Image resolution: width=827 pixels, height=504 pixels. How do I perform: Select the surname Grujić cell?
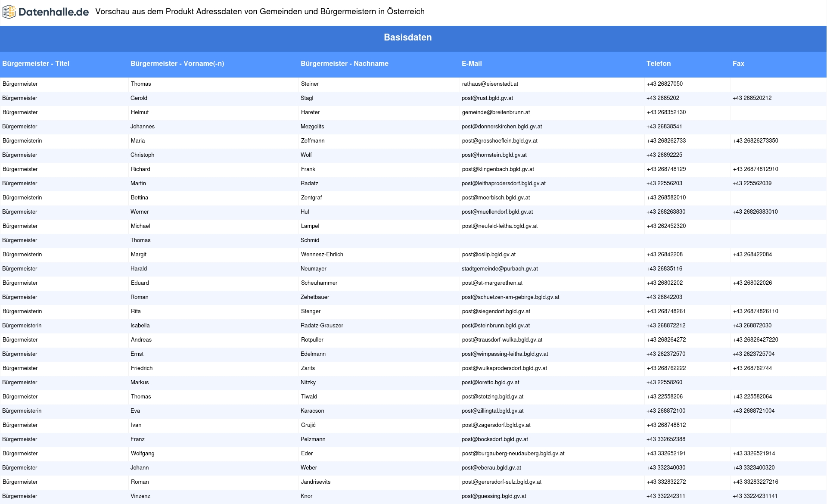click(308, 425)
